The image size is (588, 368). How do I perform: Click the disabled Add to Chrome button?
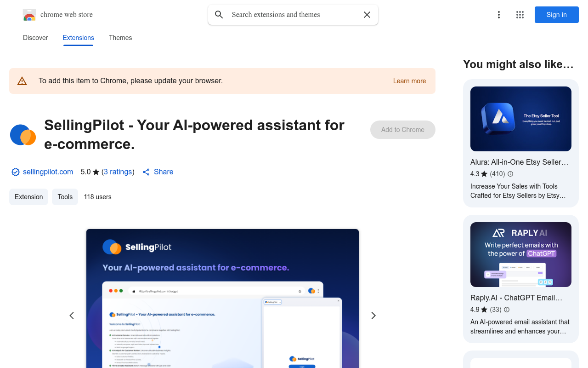(x=403, y=130)
